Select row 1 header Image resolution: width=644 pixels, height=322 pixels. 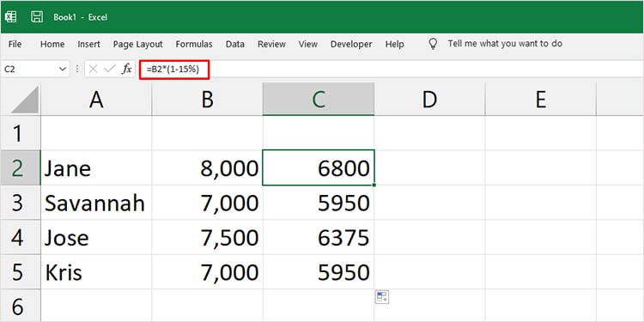21,133
